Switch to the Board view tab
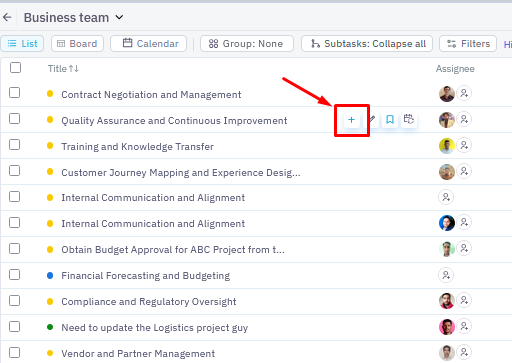 (77, 44)
